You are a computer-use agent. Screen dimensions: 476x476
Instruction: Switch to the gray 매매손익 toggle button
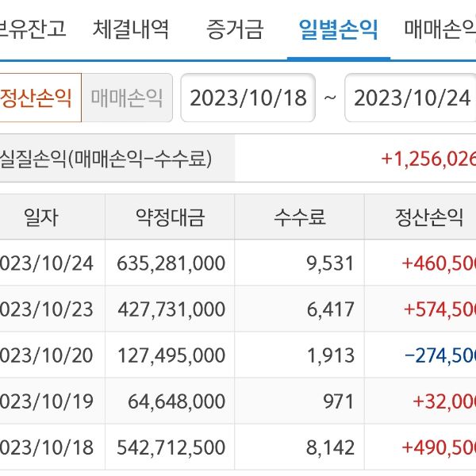pos(127,98)
